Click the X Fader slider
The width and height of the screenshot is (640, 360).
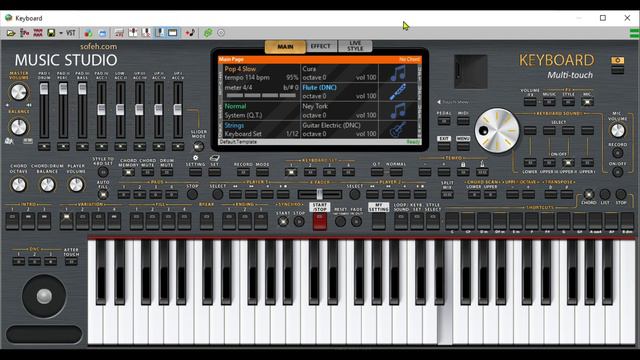click(320, 194)
